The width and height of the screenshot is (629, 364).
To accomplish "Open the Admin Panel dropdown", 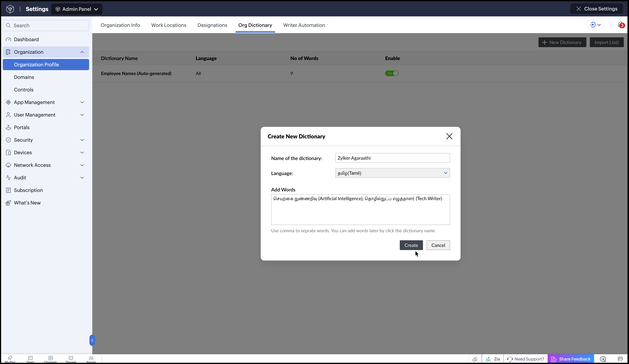I will pos(77,9).
